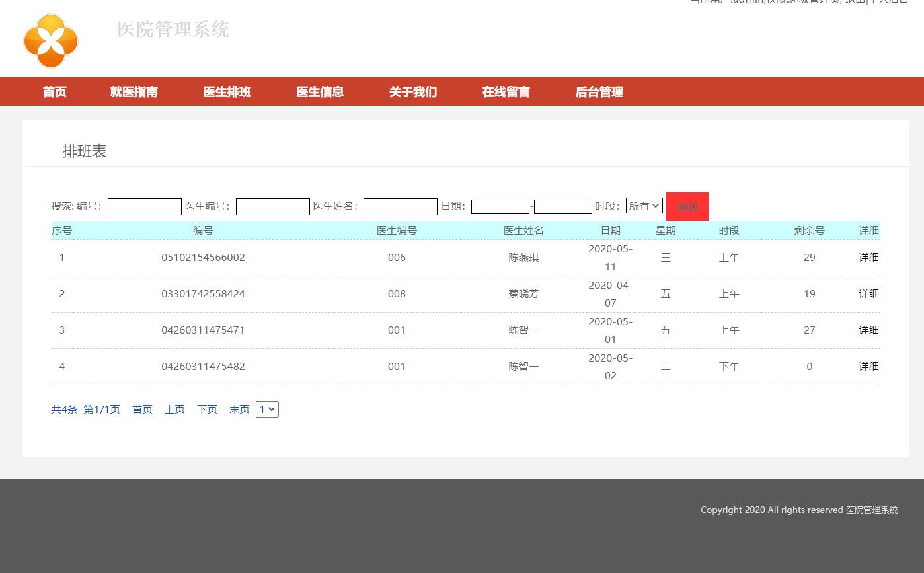Click the first 日期 date input field

500,206
